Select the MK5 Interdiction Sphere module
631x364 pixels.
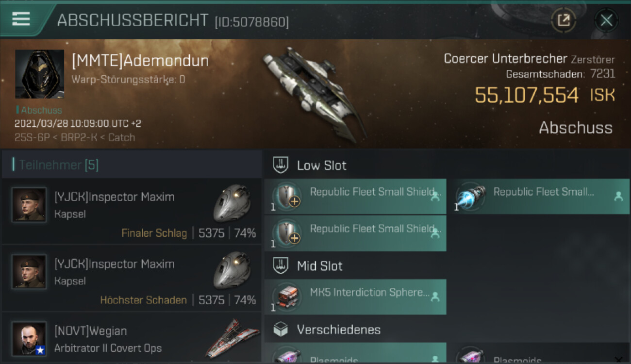[x=355, y=297]
